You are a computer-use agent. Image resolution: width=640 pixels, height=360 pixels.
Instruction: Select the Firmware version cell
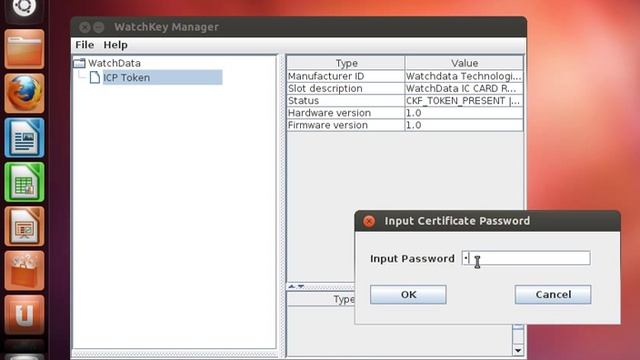pyautogui.click(x=346, y=125)
